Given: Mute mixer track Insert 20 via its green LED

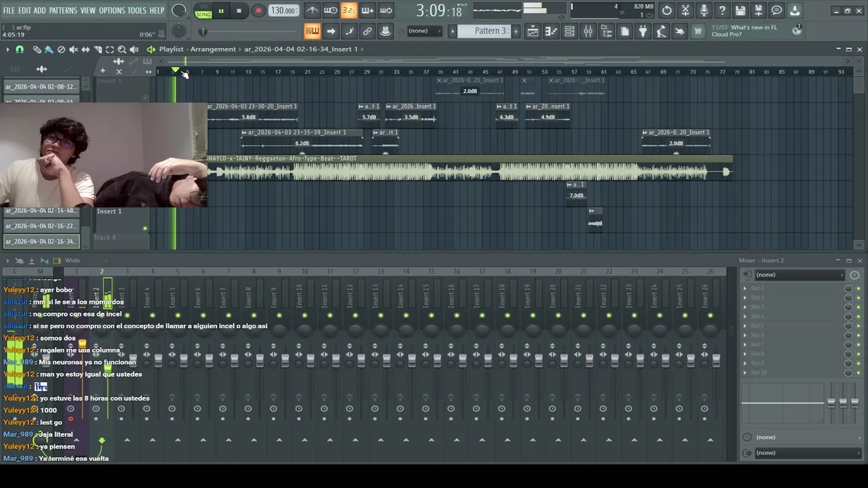Looking at the screenshot, I should (559, 316).
